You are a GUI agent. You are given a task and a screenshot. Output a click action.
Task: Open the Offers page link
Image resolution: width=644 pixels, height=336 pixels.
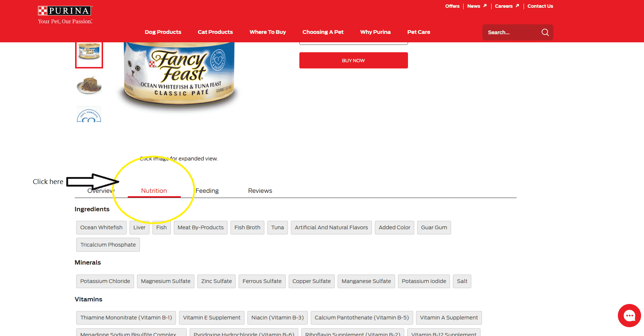[x=452, y=6]
